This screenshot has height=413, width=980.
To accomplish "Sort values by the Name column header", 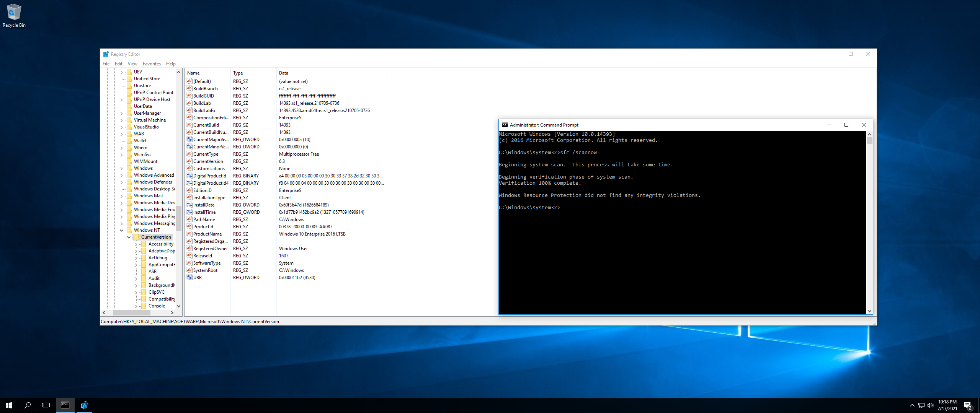I will coord(207,73).
